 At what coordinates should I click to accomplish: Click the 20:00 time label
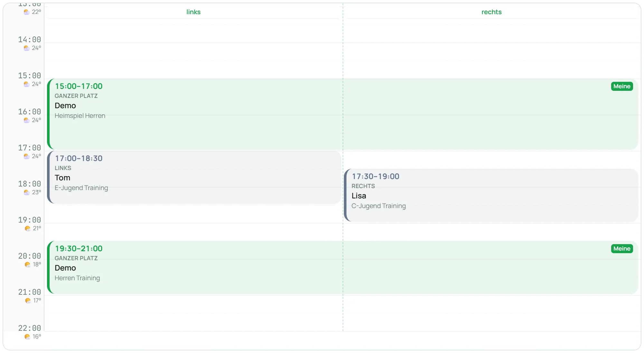[30, 256]
